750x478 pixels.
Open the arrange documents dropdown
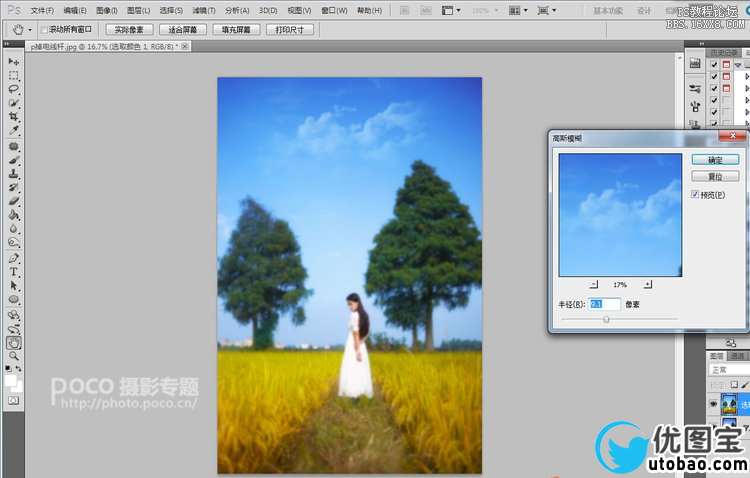(519, 10)
